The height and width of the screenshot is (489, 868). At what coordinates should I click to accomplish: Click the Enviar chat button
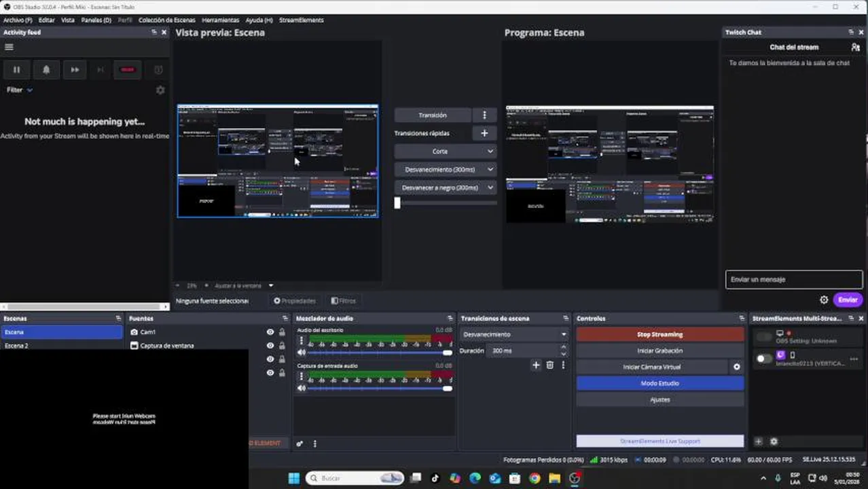pos(848,300)
